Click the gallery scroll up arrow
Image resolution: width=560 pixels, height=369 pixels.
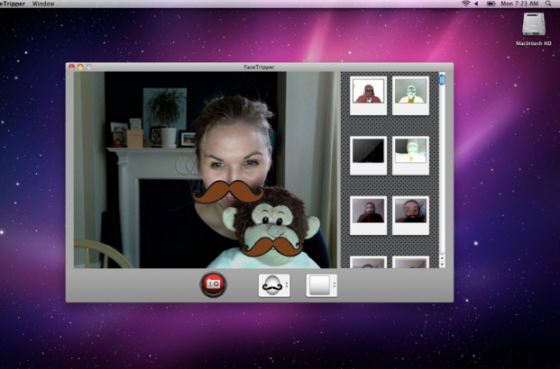(x=442, y=258)
